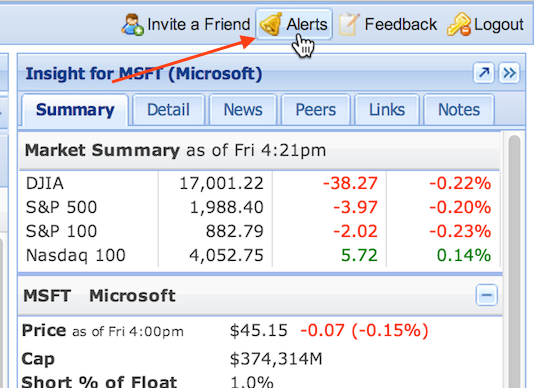Click the 0.14% percentage cell

coord(464,255)
